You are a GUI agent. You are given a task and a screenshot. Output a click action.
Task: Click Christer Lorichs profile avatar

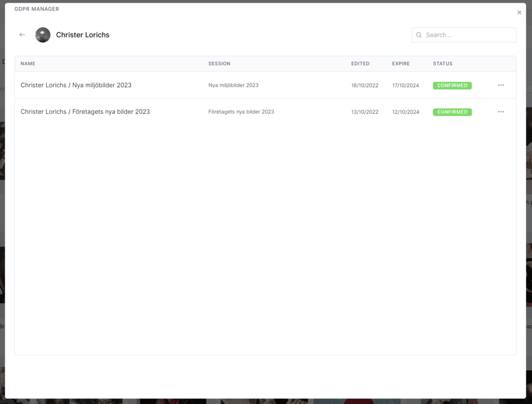tap(43, 35)
